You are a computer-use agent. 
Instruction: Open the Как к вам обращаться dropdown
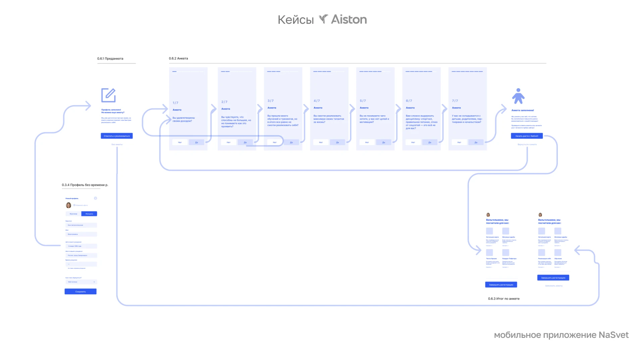(x=81, y=282)
